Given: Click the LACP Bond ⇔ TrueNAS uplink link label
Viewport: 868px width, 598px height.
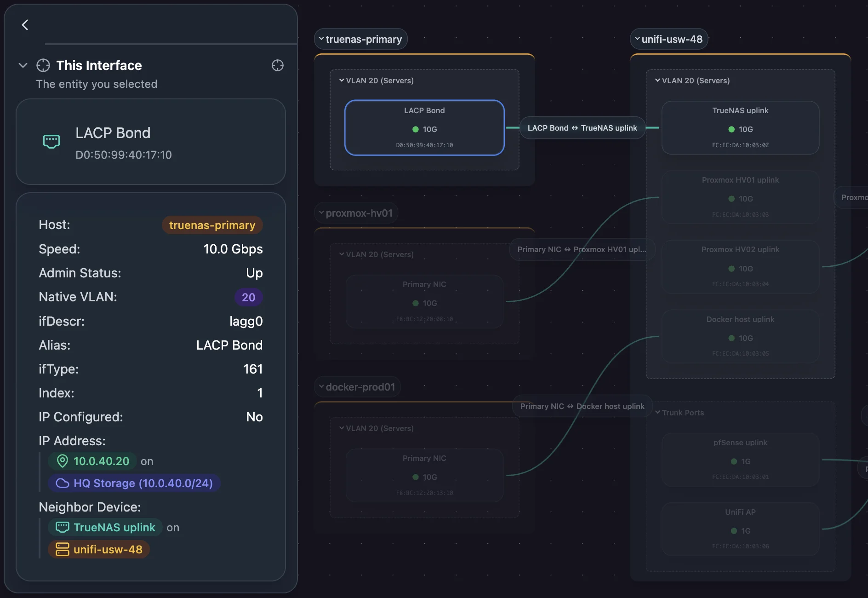Looking at the screenshot, I should pos(582,128).
